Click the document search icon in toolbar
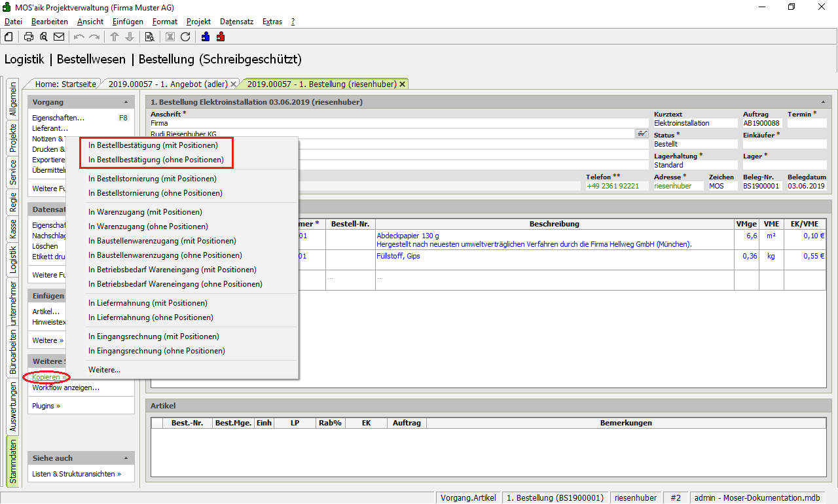838x504 pixels. click(x=149, y=37)
